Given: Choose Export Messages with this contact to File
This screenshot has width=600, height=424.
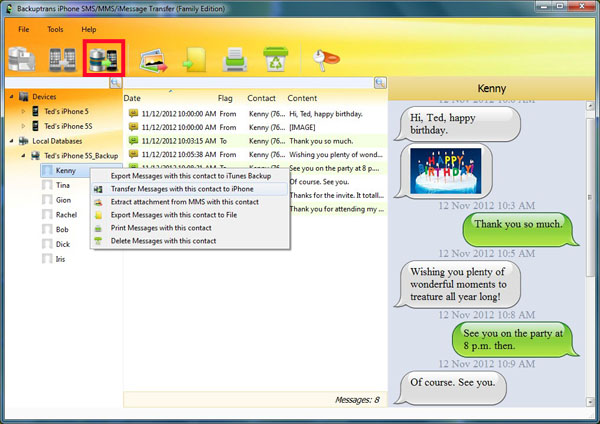Looking at the screenshot, I should click(x=190, y=215).
